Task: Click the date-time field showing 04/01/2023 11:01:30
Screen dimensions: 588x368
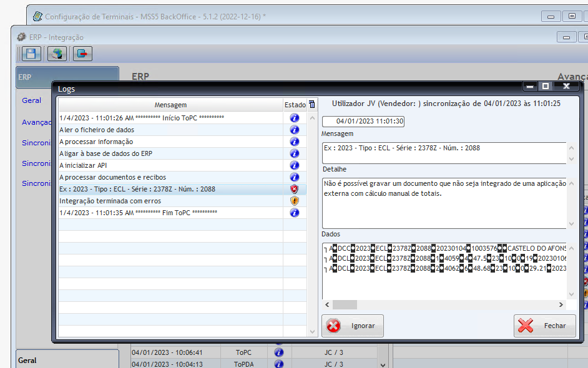Action: click(363, 122)
